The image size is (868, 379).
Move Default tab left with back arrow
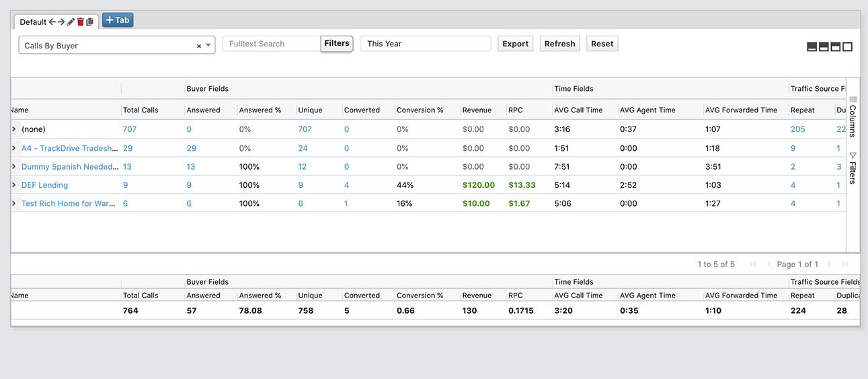pyautogui.click(x=52, y=22)
